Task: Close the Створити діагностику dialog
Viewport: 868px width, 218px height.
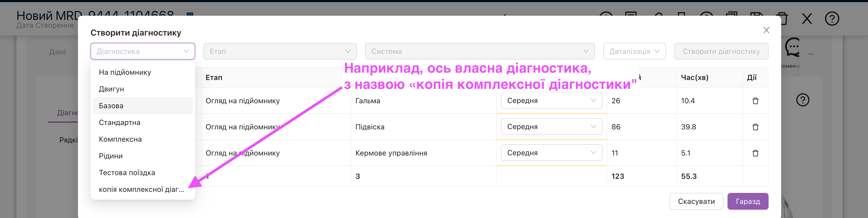Action: 766,30
